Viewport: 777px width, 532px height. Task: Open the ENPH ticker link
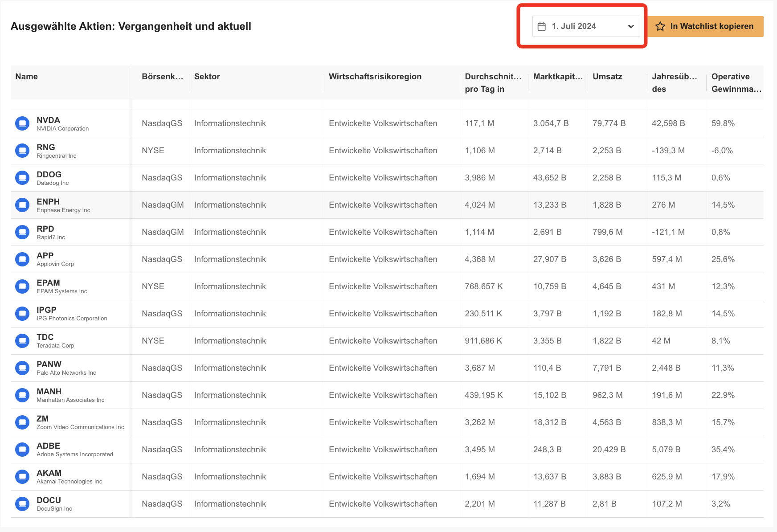(48, 202)
